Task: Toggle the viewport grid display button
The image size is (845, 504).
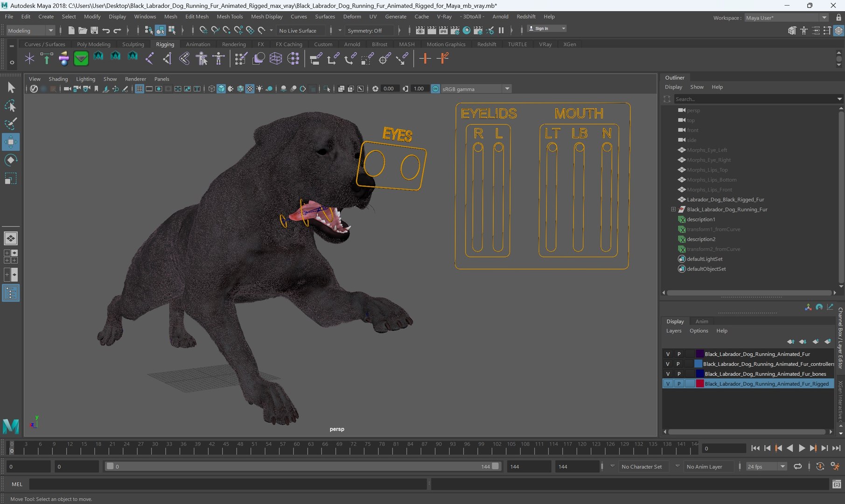Action: tap(140, 89)
